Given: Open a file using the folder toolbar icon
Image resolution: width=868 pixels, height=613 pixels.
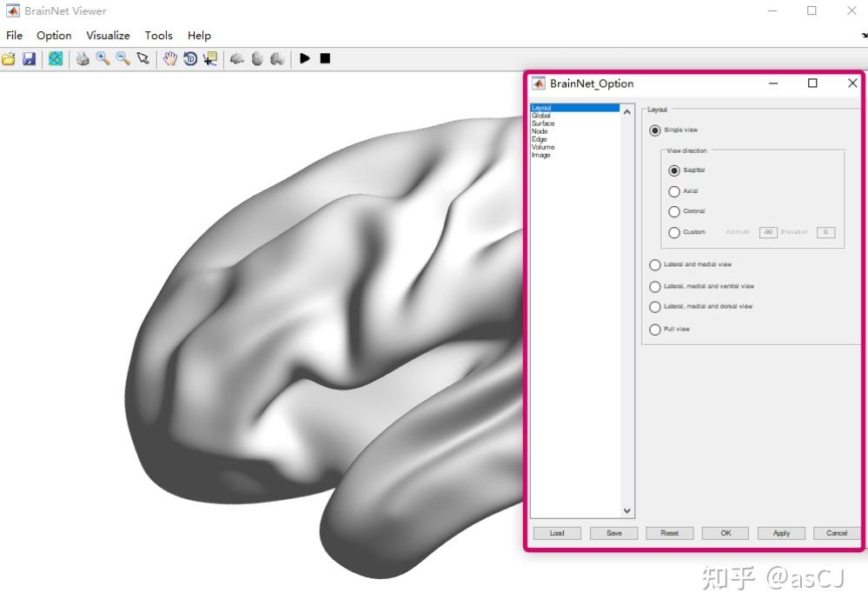Looking at the screenshot, I should pos(10,58).
